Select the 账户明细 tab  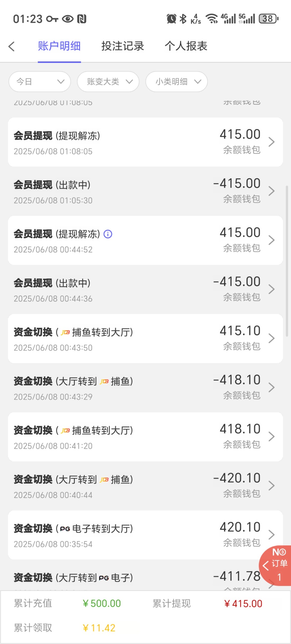point(59,46)
